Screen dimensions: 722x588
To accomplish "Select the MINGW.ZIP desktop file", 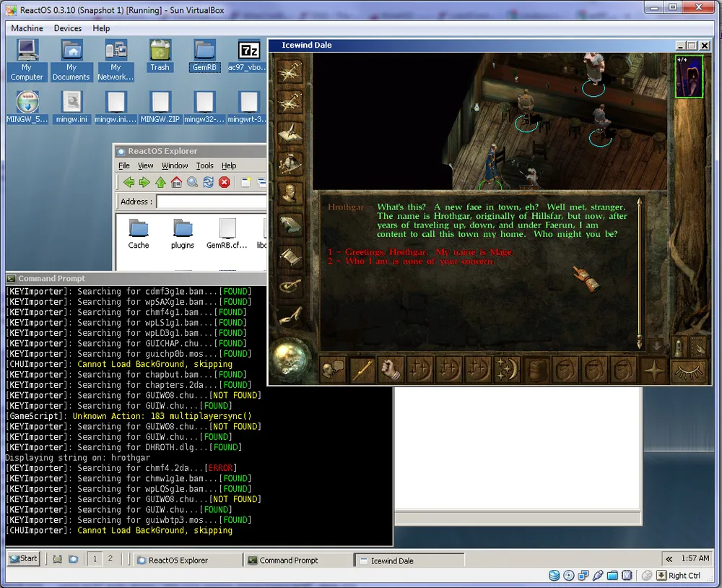I will click(x=160, y=107).
